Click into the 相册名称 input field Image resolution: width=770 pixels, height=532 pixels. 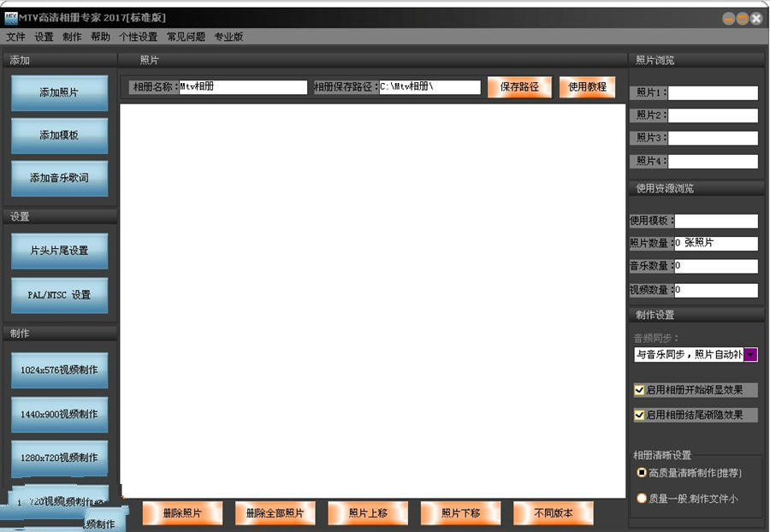point(242,87)
